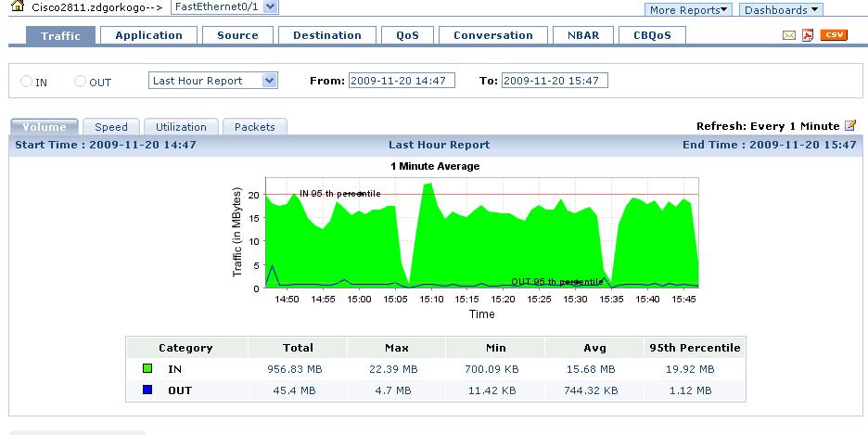Viewport: 868px width, 435px height.
Task: Expand the Dashboards menu
Action: [x=781, y=10]
